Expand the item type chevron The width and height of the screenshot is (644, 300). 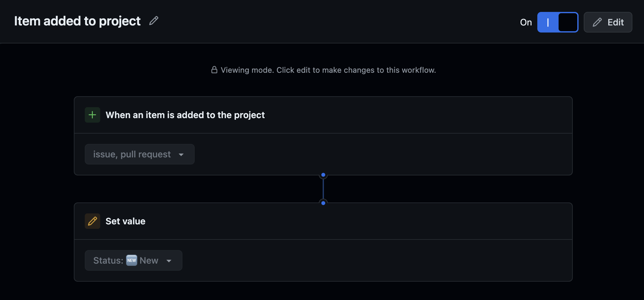coord(181,155)
